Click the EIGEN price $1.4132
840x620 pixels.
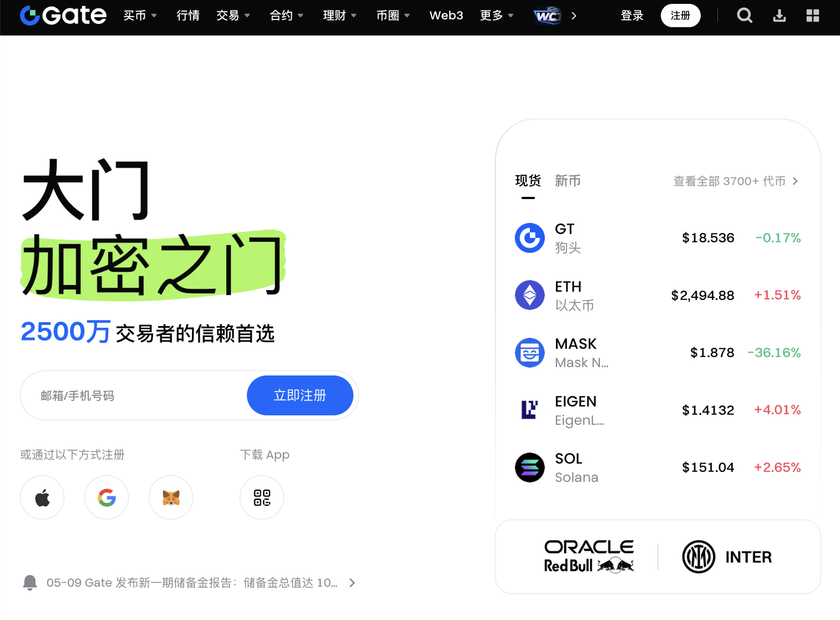pyautogui.click(x=708, y=410)
